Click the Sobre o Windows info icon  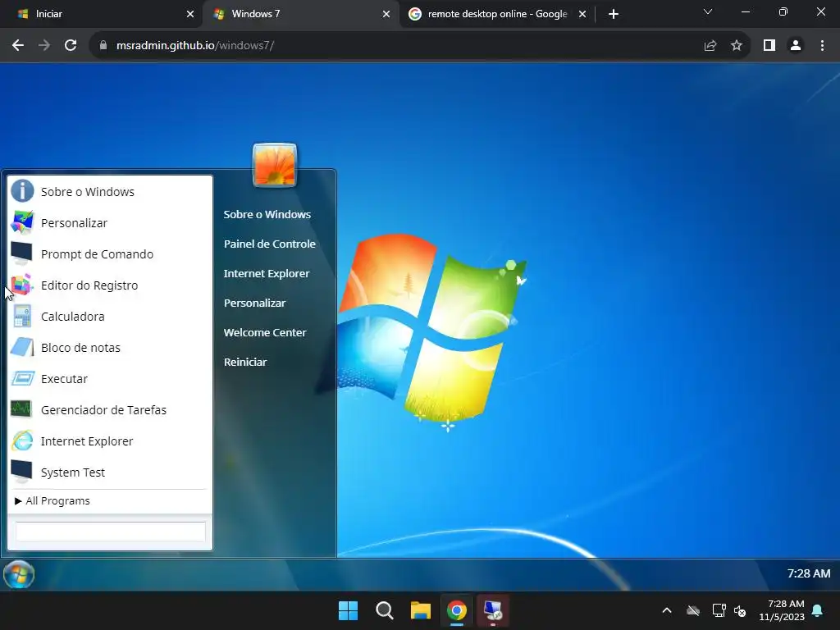[22, 190]
